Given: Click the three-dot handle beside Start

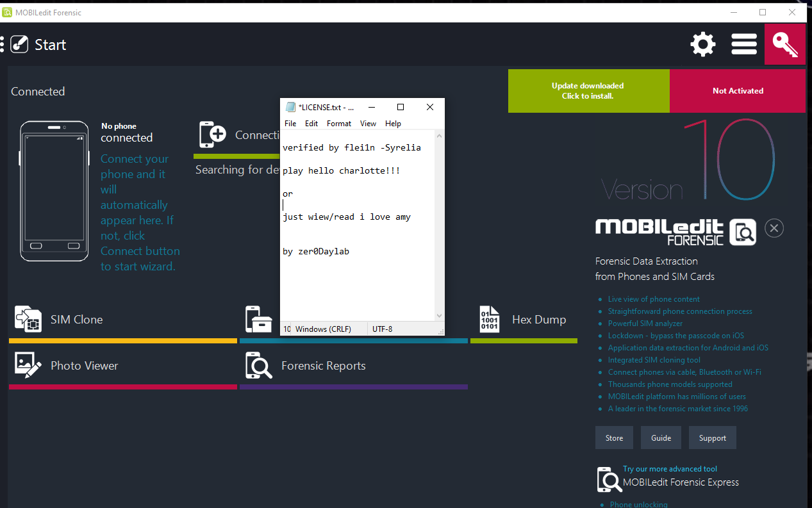Looking at the screenshot, I should coord(2,44).
